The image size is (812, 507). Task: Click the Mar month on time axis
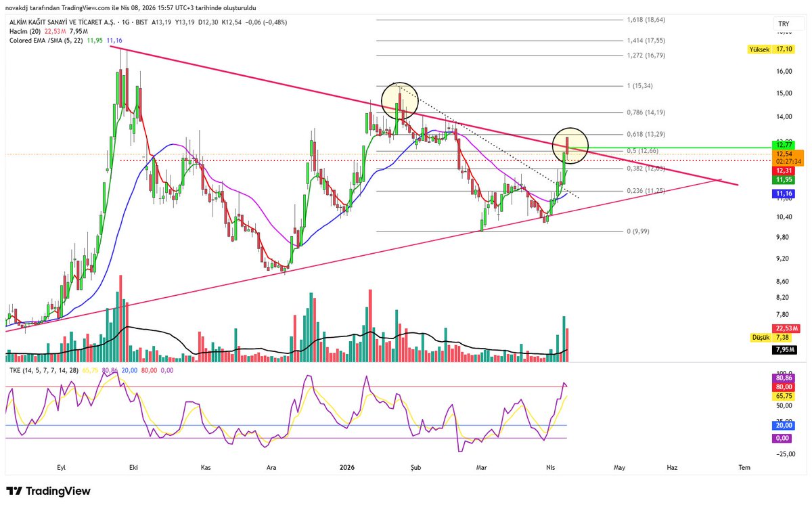(481, 467)
